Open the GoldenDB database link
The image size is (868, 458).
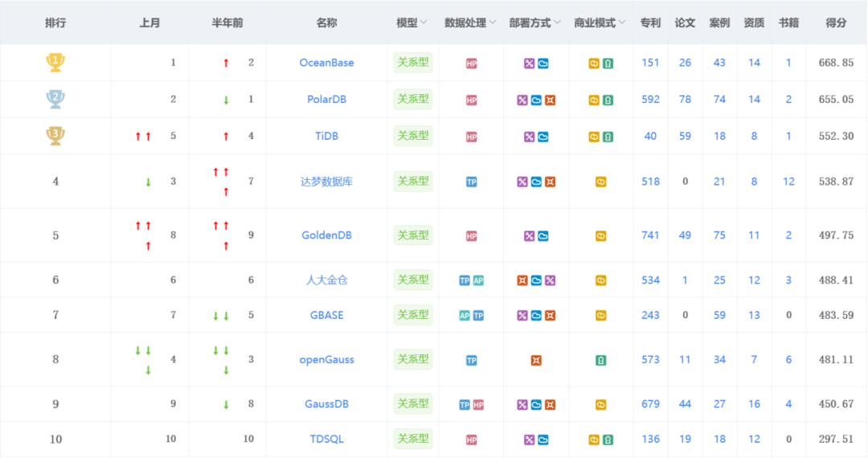coord(326,235)
